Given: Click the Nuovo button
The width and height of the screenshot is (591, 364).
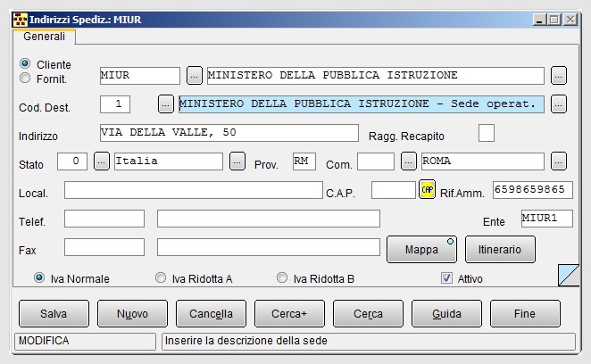Looking at the screenshot, I should (x=132, y=313).
